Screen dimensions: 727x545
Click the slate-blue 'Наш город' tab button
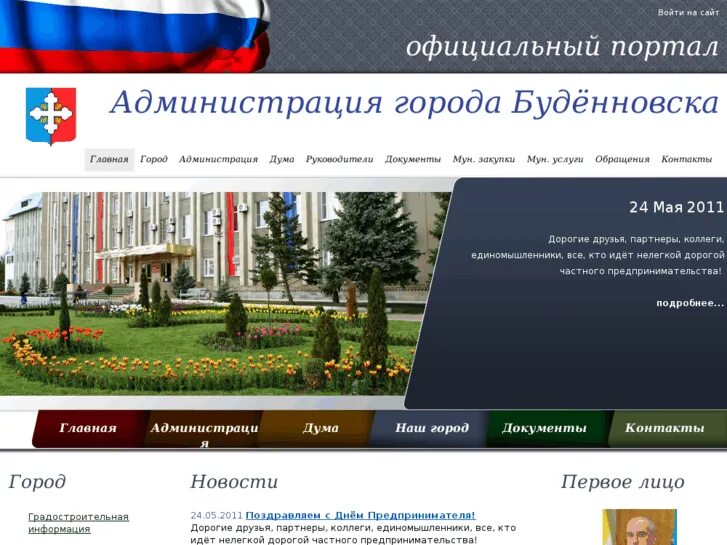click(432, 429)
